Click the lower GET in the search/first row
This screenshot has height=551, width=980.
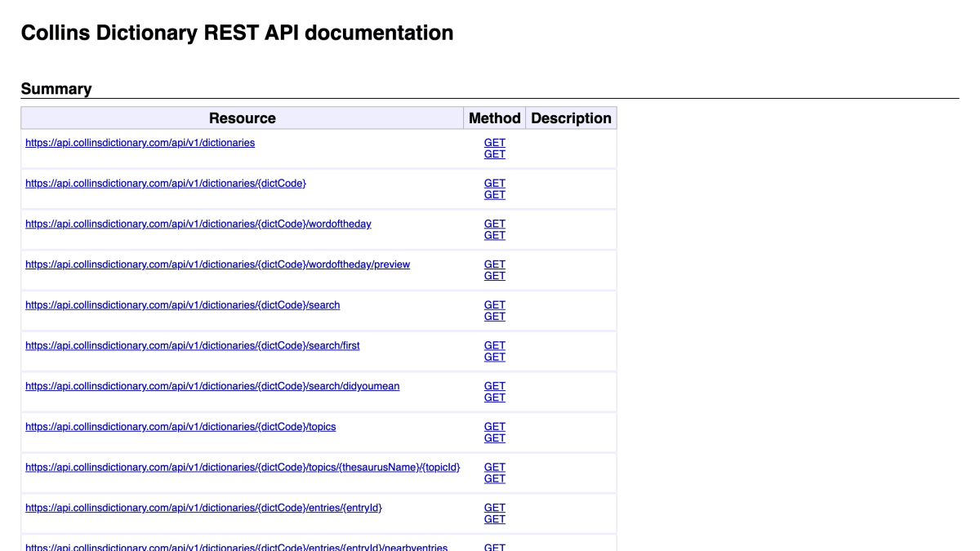[x=495, y=357]
